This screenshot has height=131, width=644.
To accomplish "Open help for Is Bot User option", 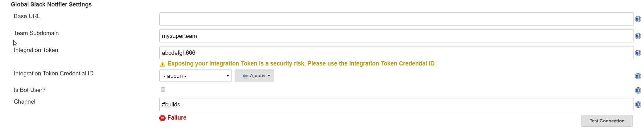I will pyautogui.click(x=638, y=90).
